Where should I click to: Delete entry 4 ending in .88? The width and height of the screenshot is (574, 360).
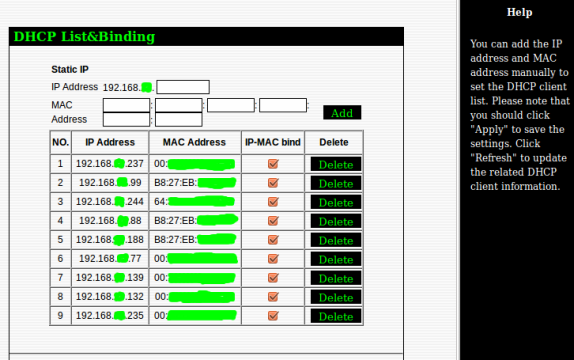[336, 221]
